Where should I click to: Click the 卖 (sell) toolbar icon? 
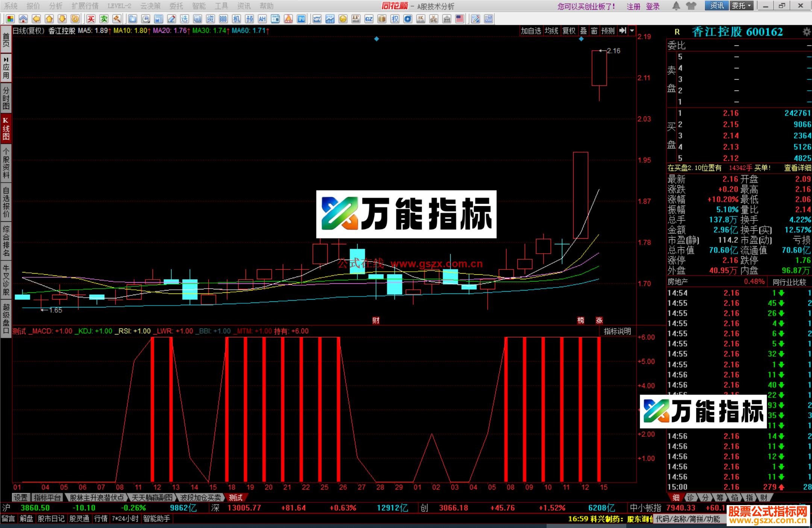pyautogui.click(x=105, y=18)
